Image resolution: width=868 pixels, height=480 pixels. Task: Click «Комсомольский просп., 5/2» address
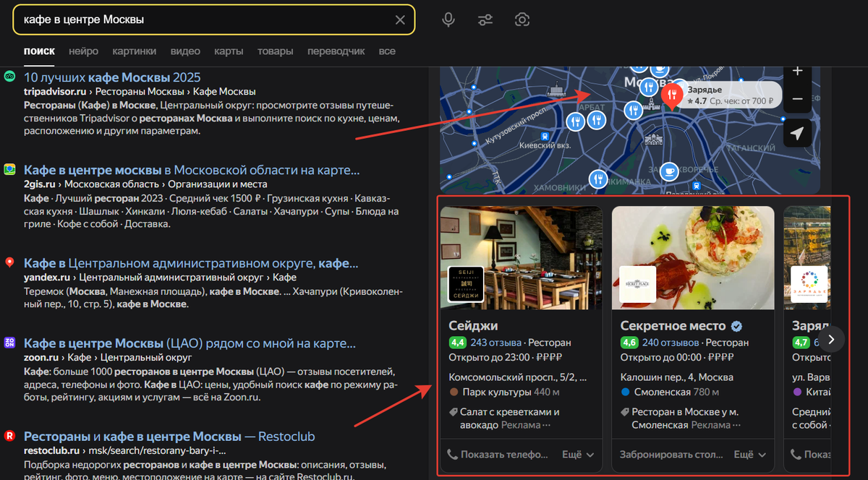518,377
